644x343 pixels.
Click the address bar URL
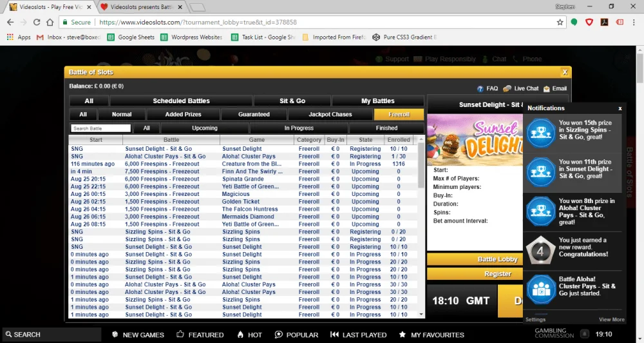(198, 22)
